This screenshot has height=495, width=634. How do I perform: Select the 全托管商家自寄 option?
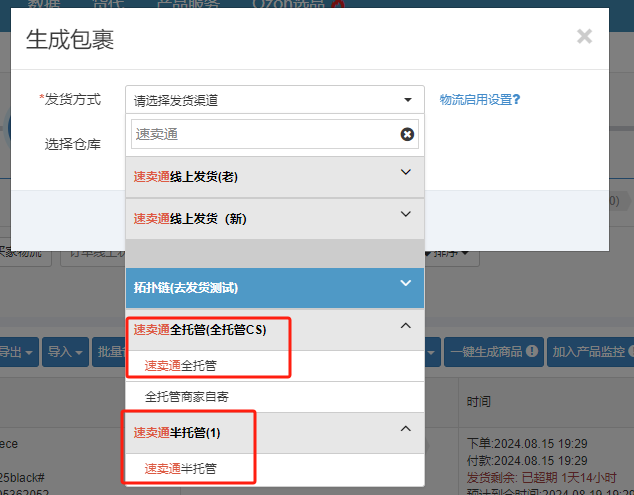coord(275,397)
